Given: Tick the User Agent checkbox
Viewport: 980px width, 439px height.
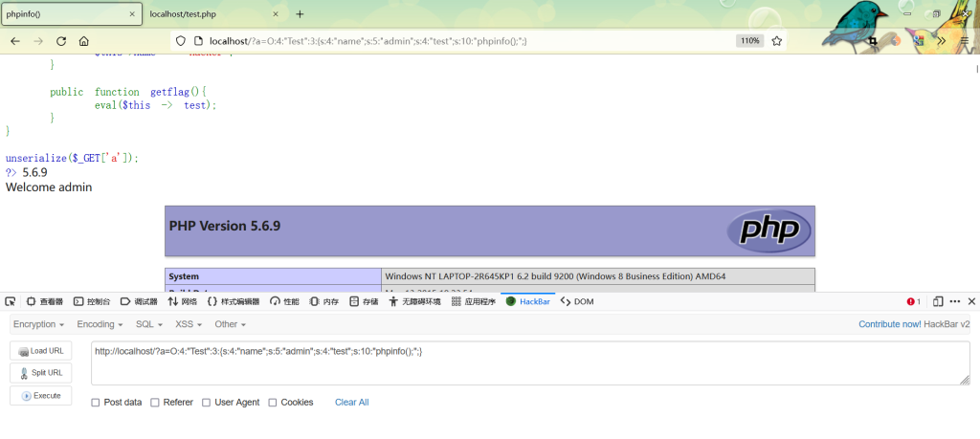Looking at the screenshot, I should point(207,403).
